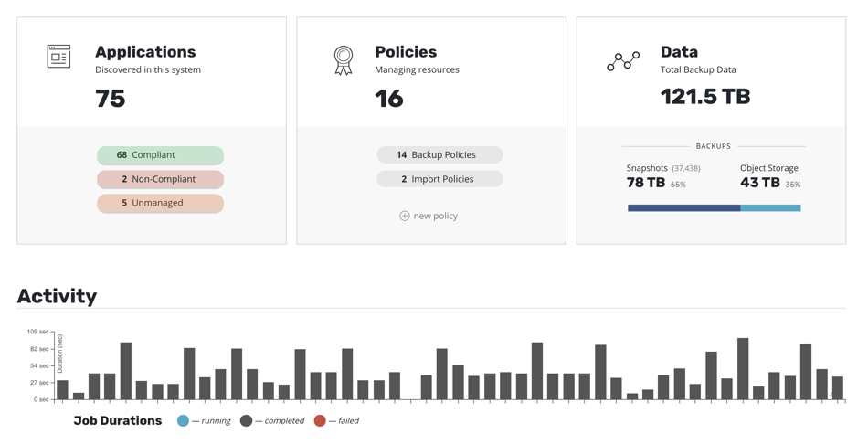Open the Policies card heading
The width and height of the screenshot is (868, 444).
click(406, 52)
